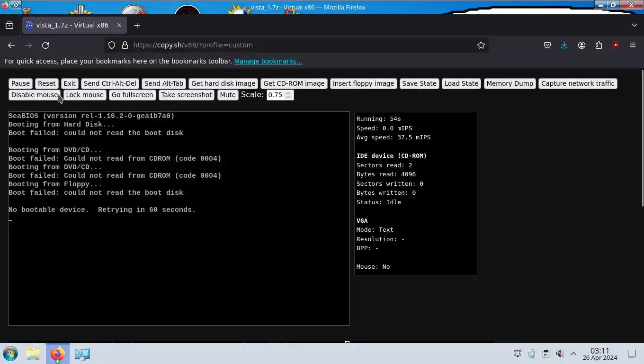Image resolution: width=644 pixels, height=364 pixels.
Task: Reset the virtual machine
Action: (47, 83)
